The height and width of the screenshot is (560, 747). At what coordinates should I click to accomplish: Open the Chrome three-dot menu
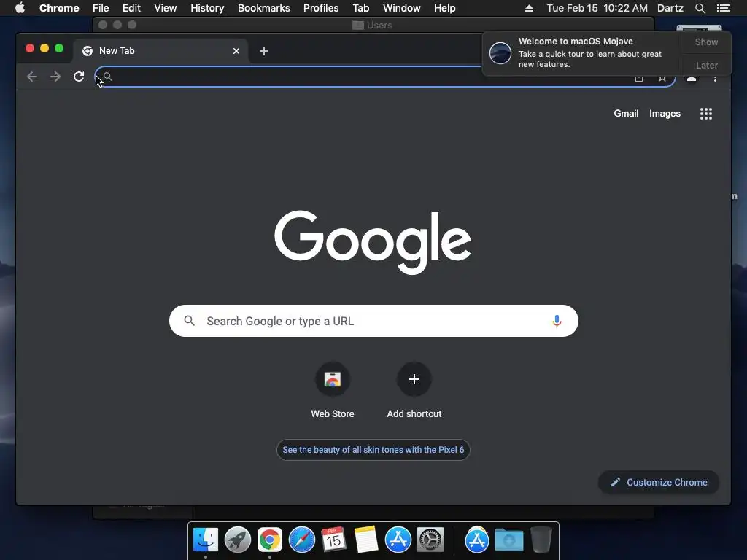pos(715,78)
